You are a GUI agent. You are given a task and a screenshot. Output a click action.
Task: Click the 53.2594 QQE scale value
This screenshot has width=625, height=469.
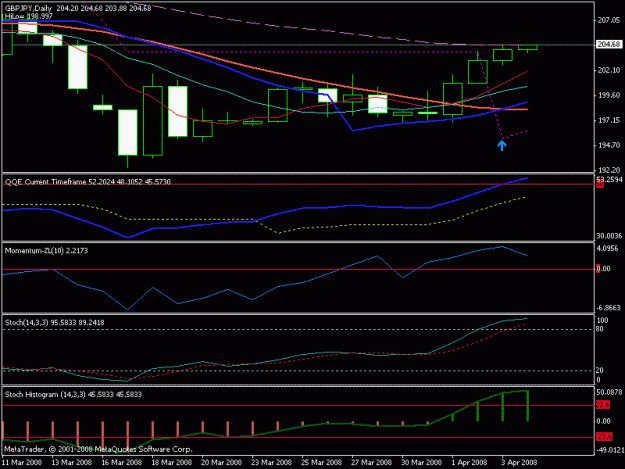point(609,179)
